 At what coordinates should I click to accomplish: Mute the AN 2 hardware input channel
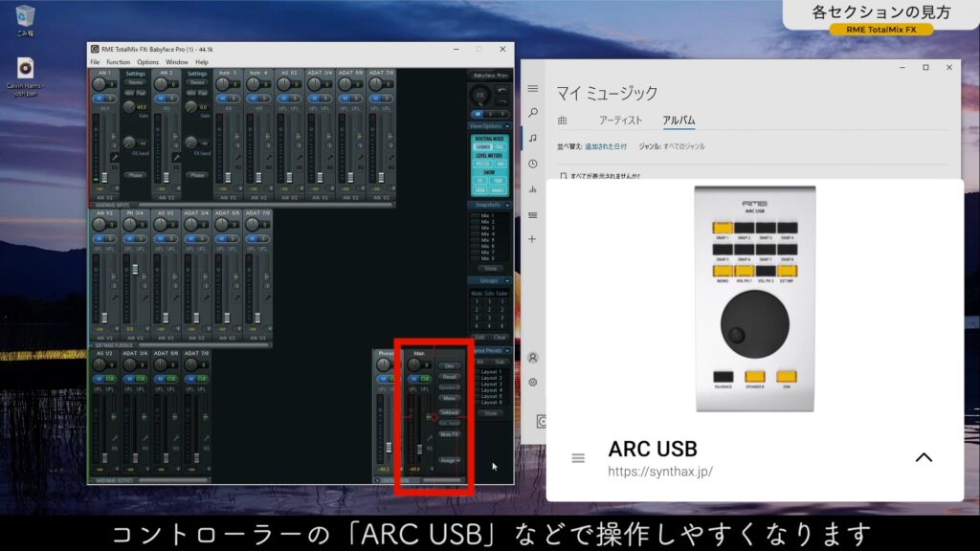160,99
